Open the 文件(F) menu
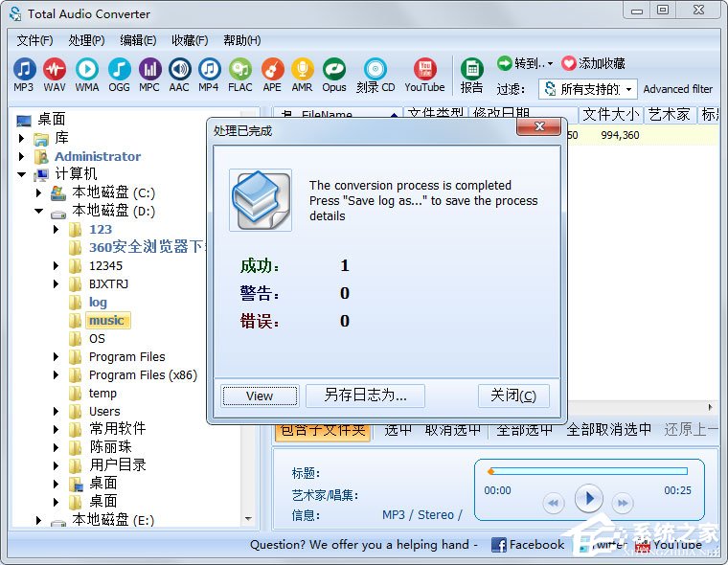The image size is (728, 565). click(x=34, y=40)
